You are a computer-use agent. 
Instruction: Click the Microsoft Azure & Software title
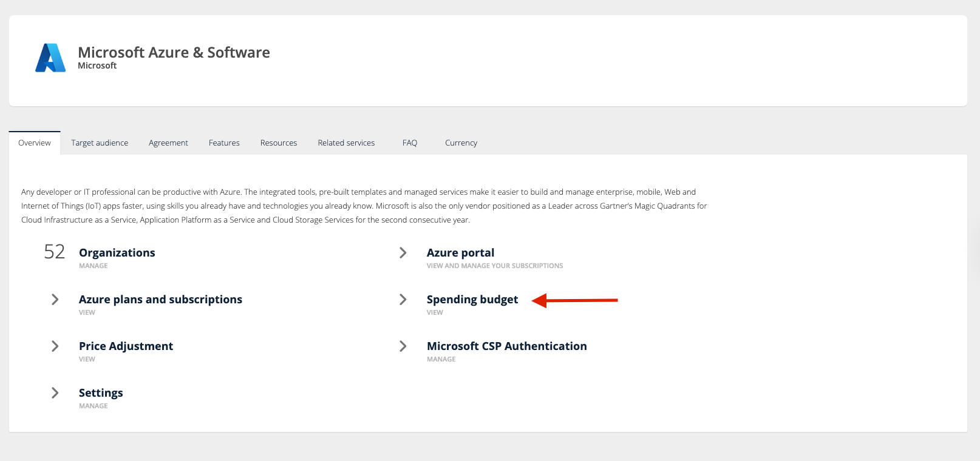[x=174, y=52]
